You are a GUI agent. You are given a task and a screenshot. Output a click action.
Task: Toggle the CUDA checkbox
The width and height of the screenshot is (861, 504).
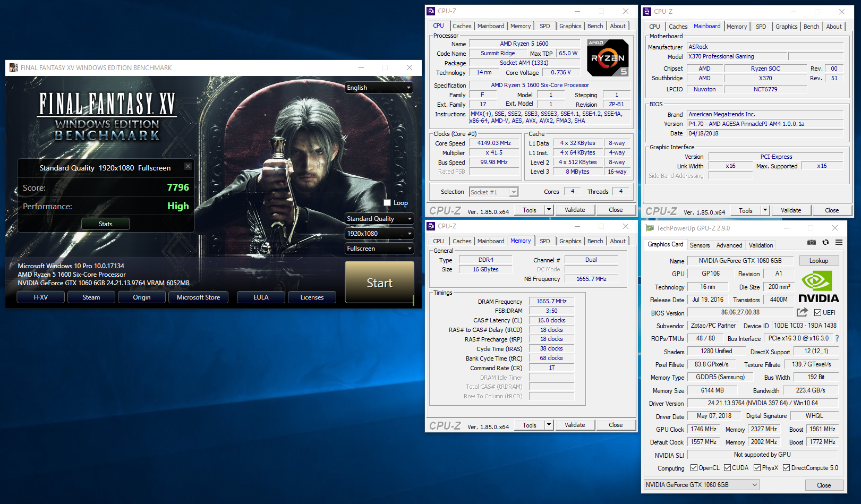point(727,467)
